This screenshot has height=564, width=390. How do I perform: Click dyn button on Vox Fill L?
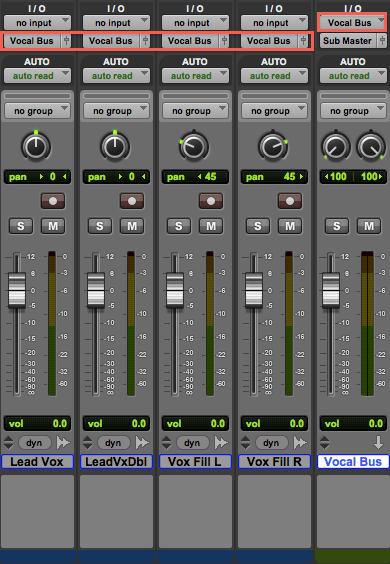coord(192,443)
